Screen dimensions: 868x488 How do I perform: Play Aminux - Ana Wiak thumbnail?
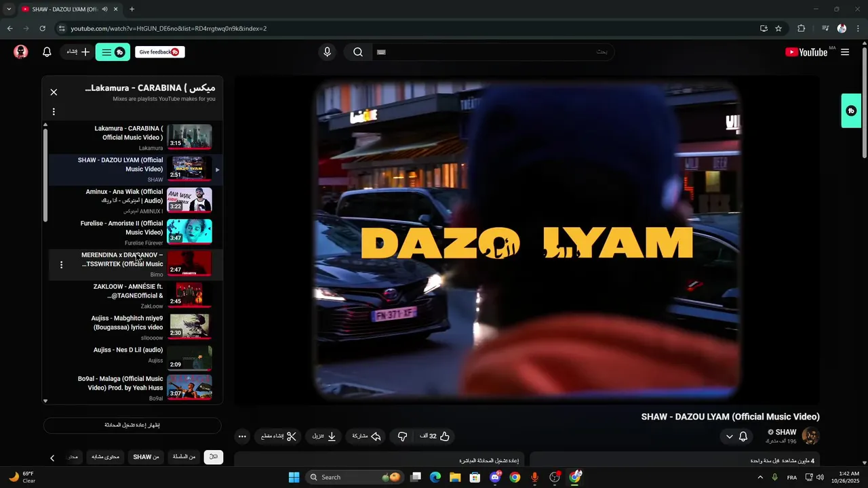[x=189, y=201]
